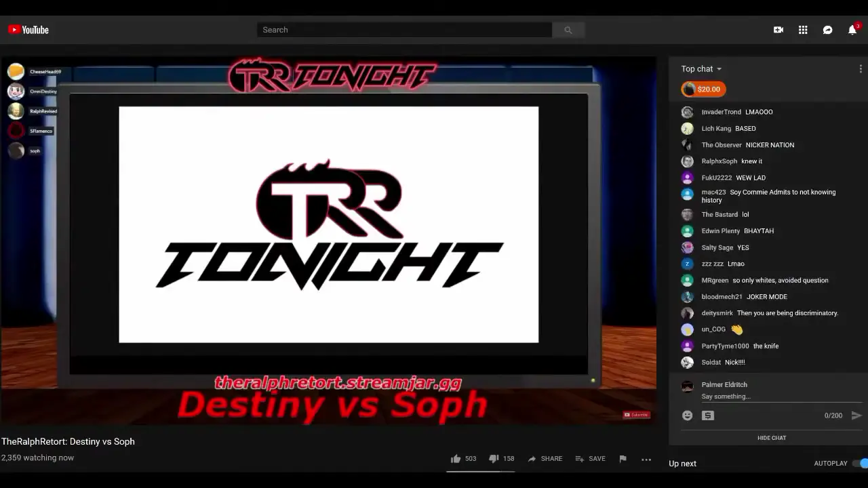This screenshot has height=488, width=868.
Task: Dislike the video with the thumbs down
Action: pyautogui.click(x=494, y=459)
